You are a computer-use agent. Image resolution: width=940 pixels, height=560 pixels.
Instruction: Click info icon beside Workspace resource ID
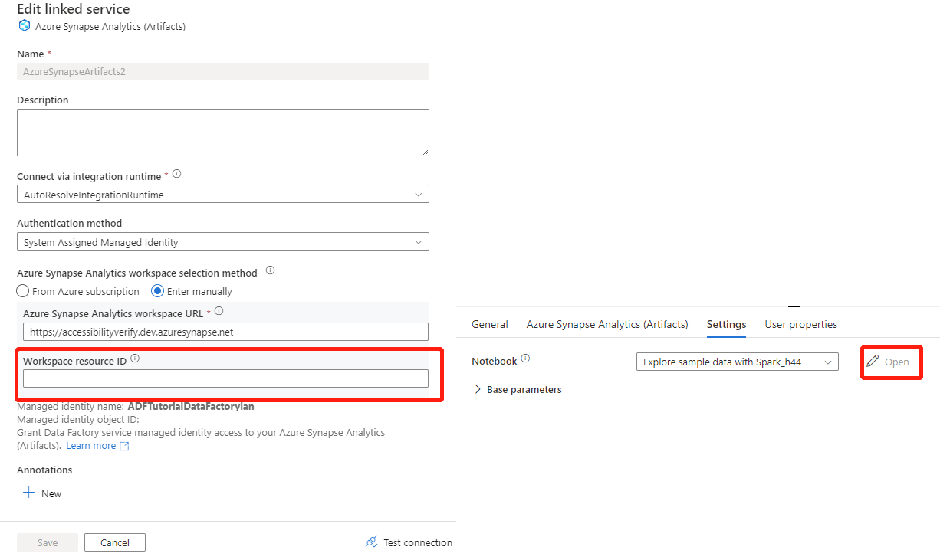135,359
